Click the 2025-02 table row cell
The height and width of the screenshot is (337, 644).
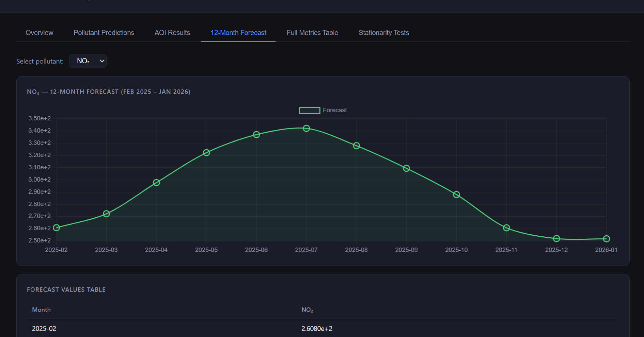(44, 328)
